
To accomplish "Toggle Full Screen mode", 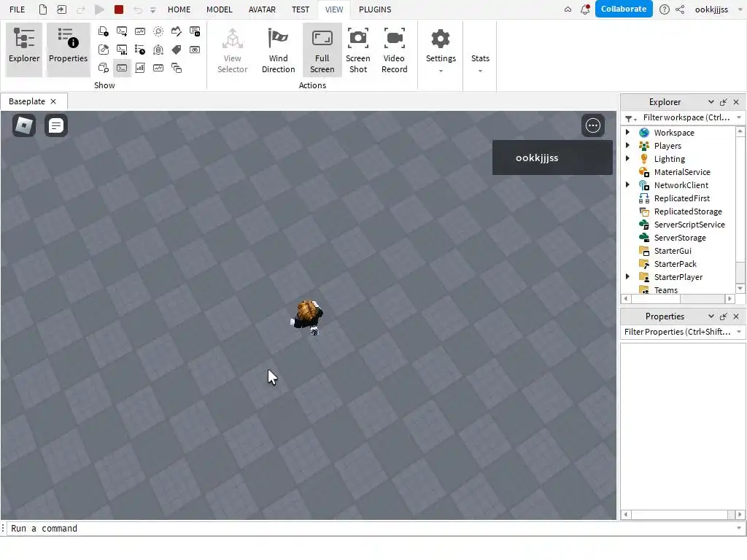I will pos(322,50).
